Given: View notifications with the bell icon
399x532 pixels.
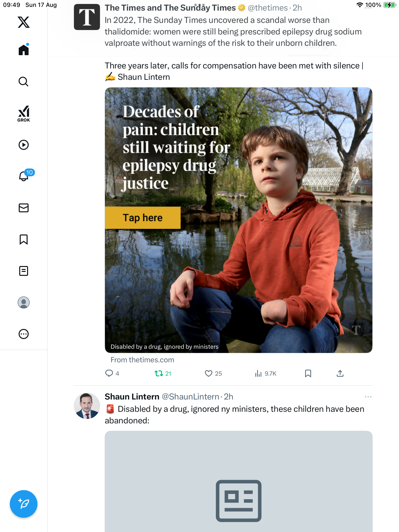Looking at the screenshot, I should point(24,176).
